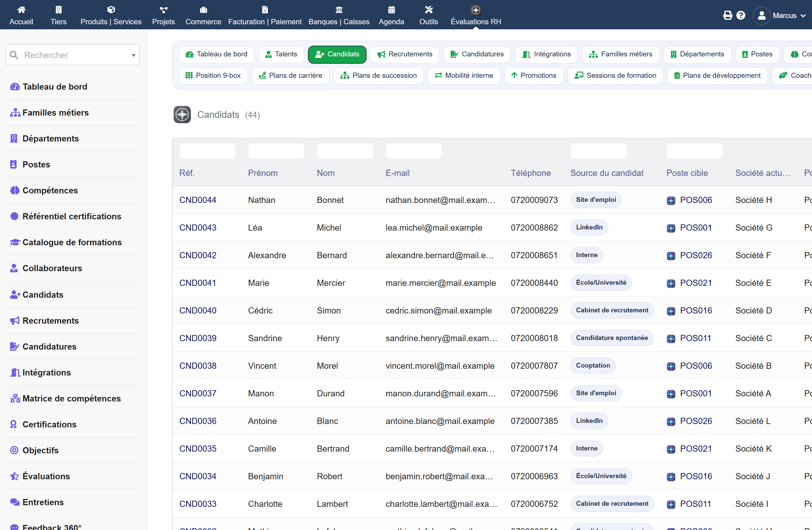This screenshot has width=812, height=530.
Task: Click the POS001 icon in Léa Michel row
Action: 671,228
